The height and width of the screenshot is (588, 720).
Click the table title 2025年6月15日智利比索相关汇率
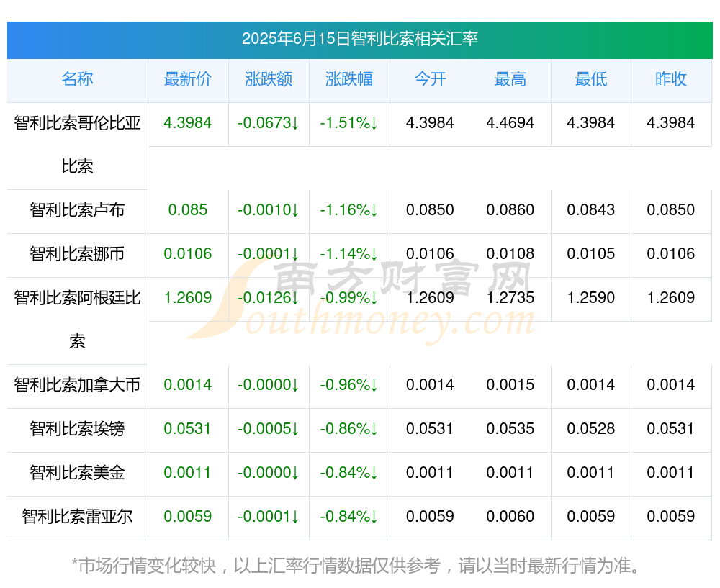pos(360,39)
